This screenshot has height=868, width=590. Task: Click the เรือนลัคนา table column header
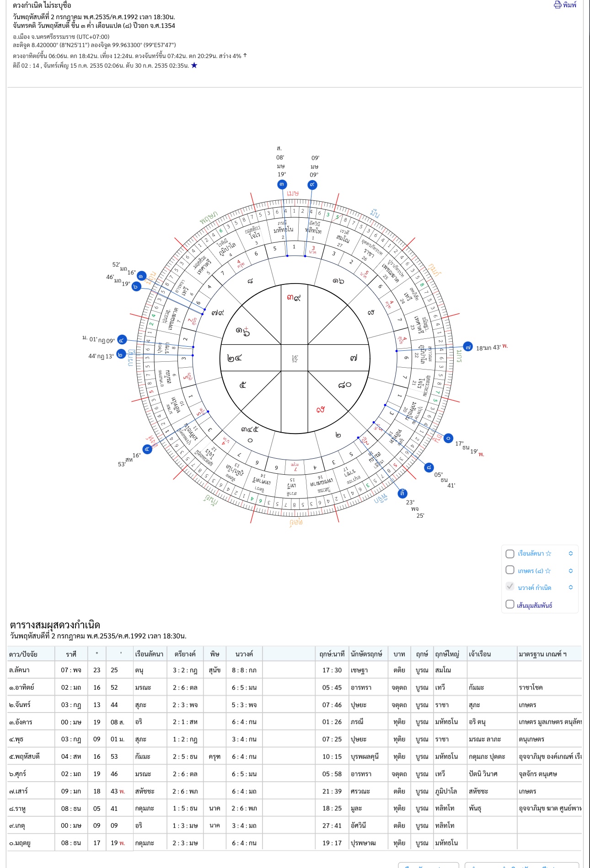tap(149, 654)
